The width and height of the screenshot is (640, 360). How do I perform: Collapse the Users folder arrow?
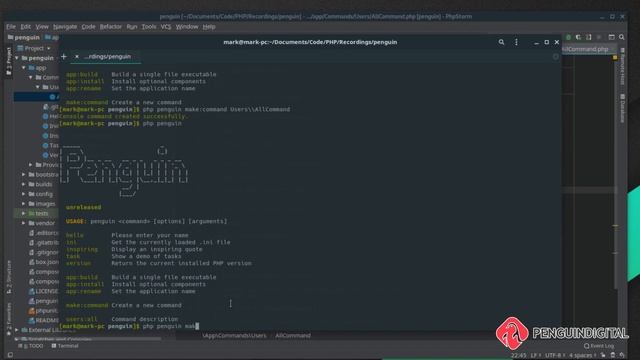pos(38,87)
